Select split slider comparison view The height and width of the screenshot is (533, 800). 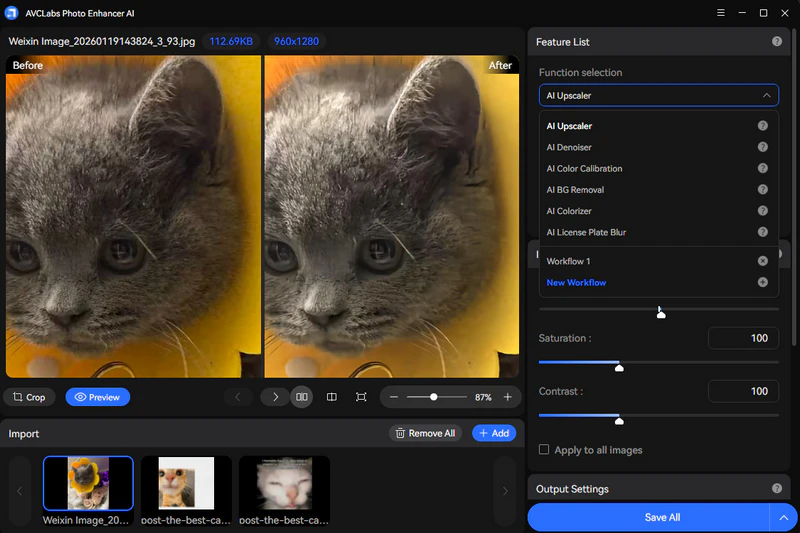pos(332,397)
